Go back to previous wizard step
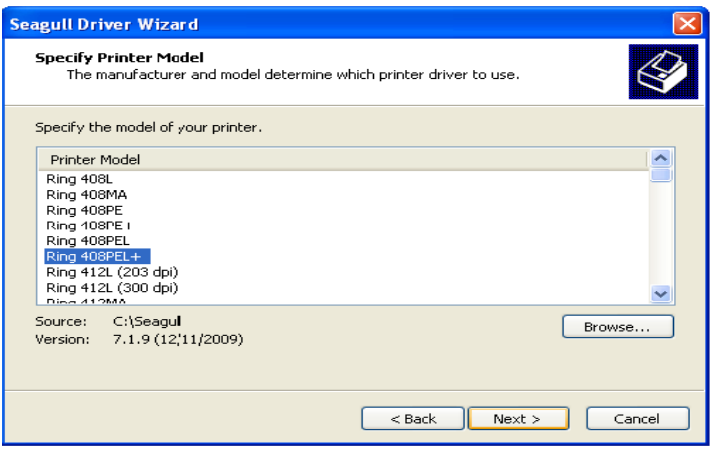Image resolution: width=717 pixels, height=450 pixels. pyautogui.click(x=413, y=418)
